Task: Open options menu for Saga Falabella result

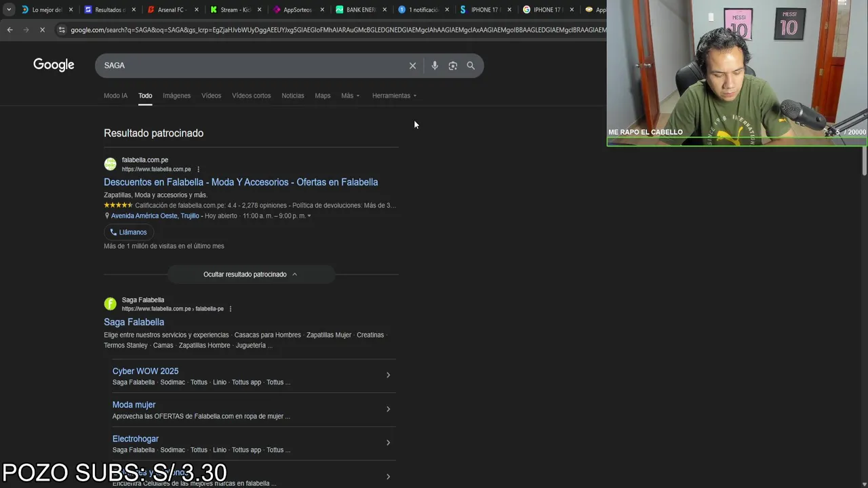Action: pos(231,309)
